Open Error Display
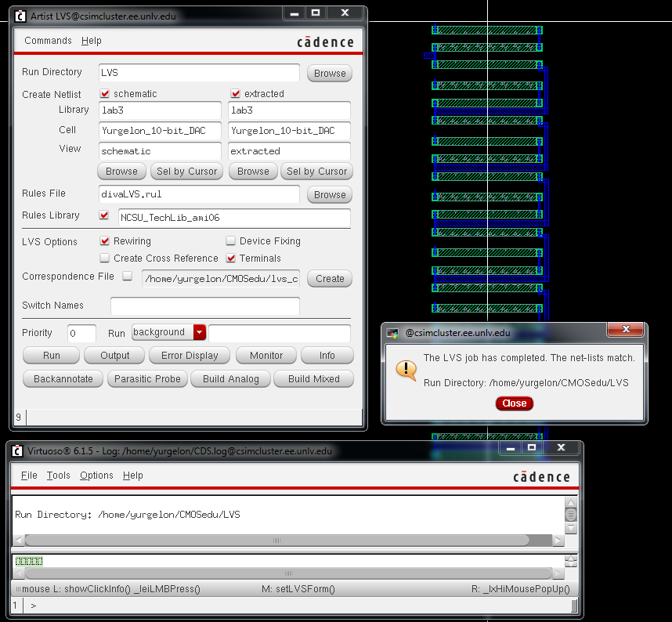The height and width of the screenshot is (622, 672). (190, 356)
